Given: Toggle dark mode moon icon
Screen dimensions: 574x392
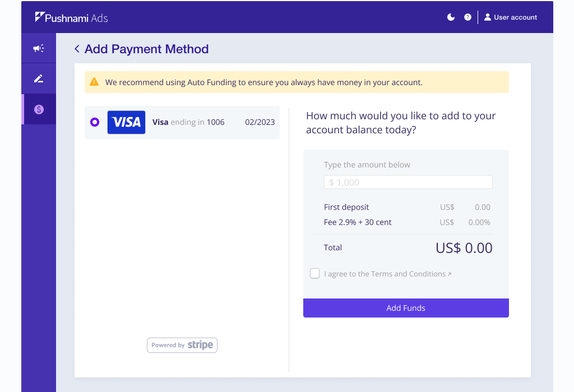Looking at the screenshot, I should [451, 17].
